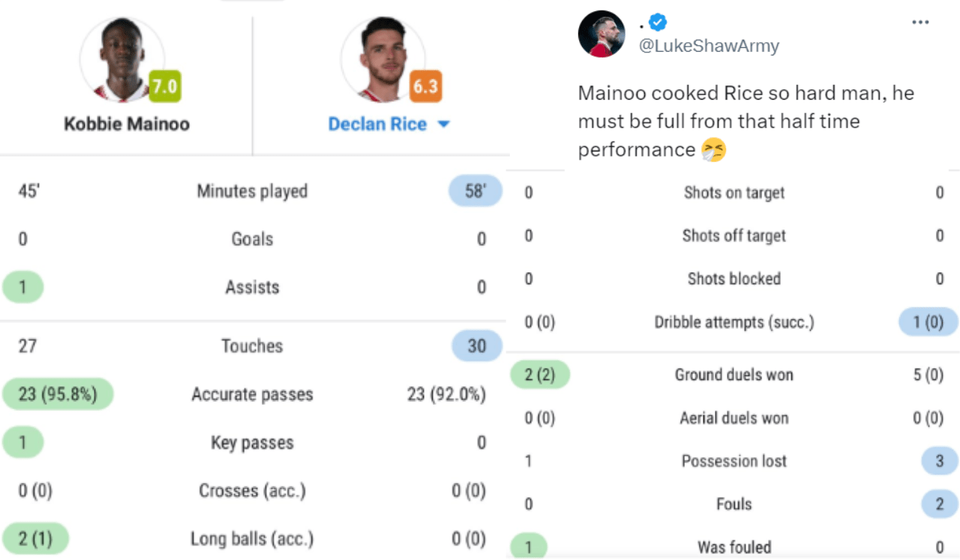
Task: Click the @LukeShawArmy handle
Action: tap(709, 46)
